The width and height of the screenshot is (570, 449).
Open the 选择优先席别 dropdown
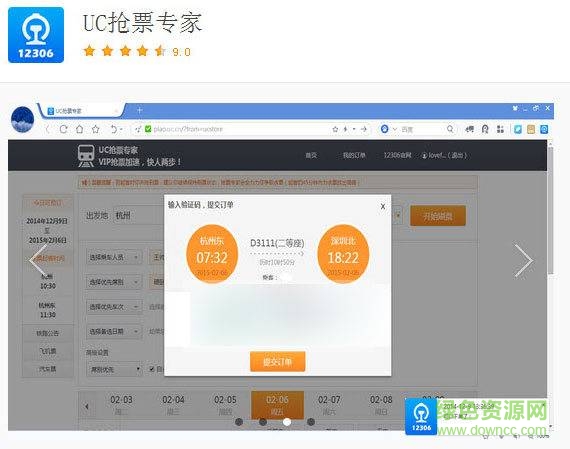tap(114, 282)
